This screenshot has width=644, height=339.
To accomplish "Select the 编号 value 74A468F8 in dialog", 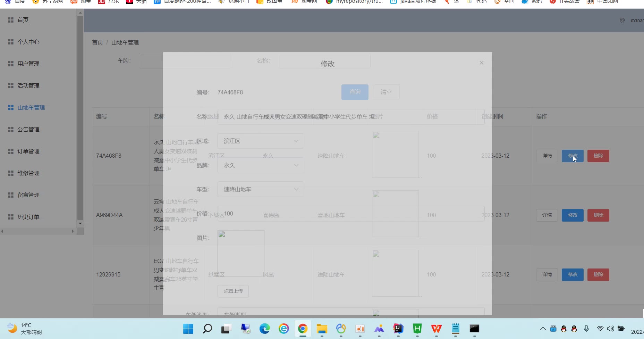I will (230, 92).
